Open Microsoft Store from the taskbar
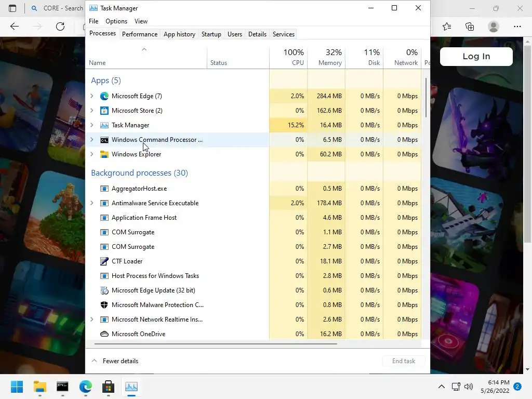Viewport: 532px width, 399px height. tap(108, 387)
